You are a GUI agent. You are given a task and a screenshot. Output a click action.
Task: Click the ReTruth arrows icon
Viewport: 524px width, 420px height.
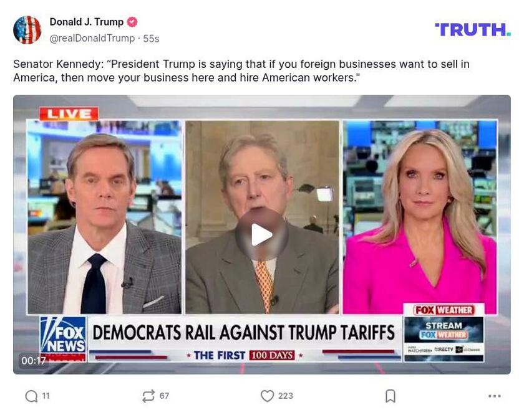click(148, 396)
